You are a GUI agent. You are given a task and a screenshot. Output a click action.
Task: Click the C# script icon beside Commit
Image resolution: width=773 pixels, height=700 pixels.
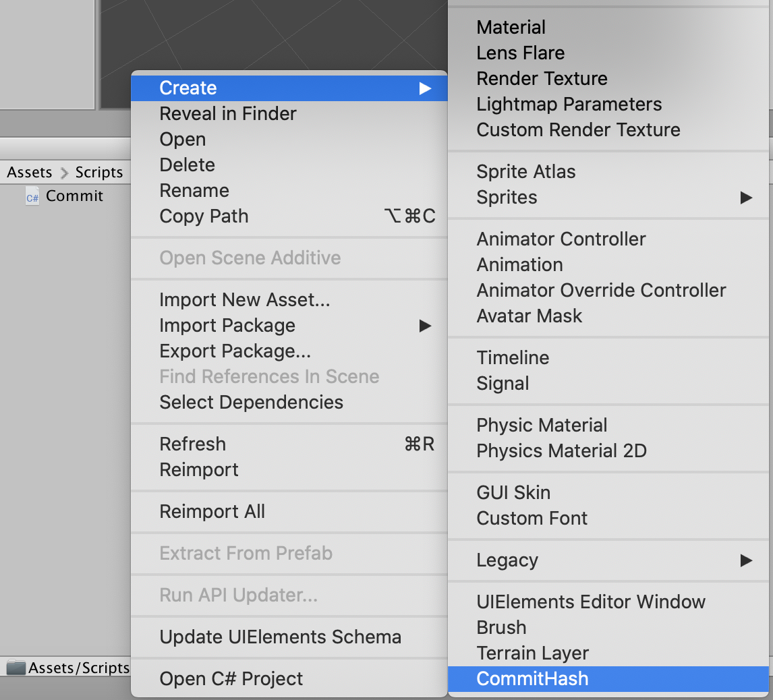[32, 197]
